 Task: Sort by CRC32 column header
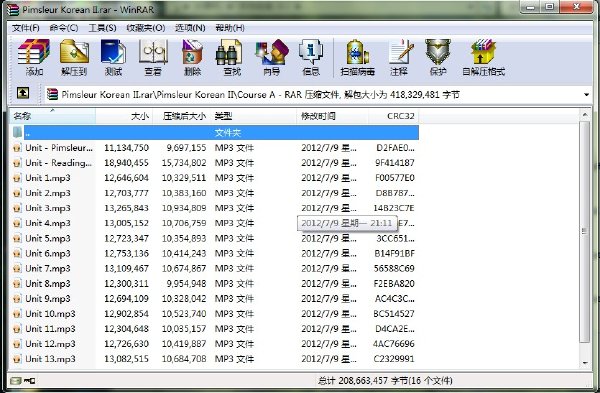point(393,116)
